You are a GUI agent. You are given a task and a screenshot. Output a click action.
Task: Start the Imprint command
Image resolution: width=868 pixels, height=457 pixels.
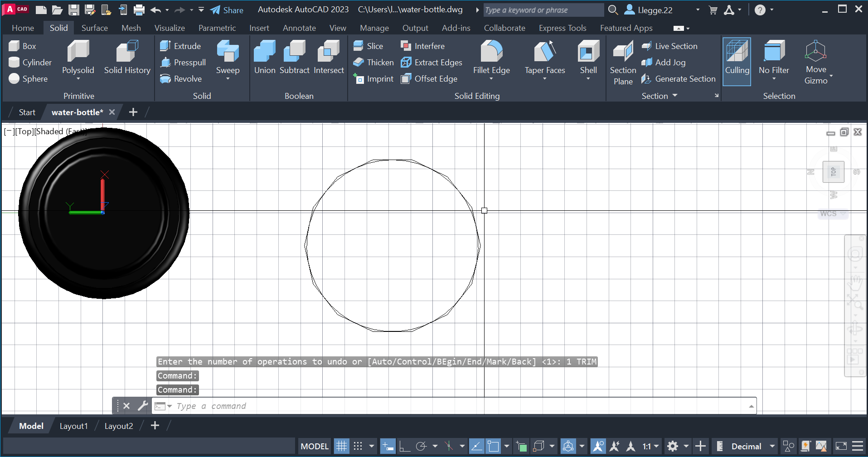coord(373,78)
